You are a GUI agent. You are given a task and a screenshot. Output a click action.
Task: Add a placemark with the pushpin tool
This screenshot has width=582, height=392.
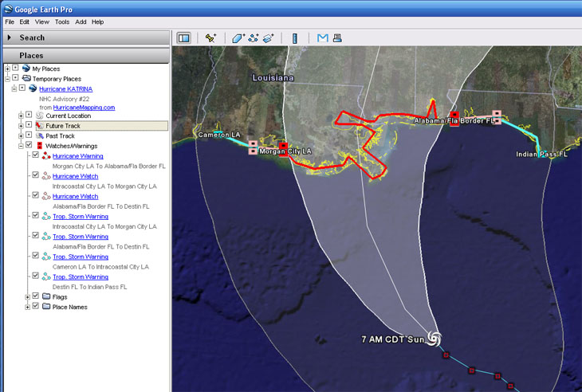click(x=210, y=37)
